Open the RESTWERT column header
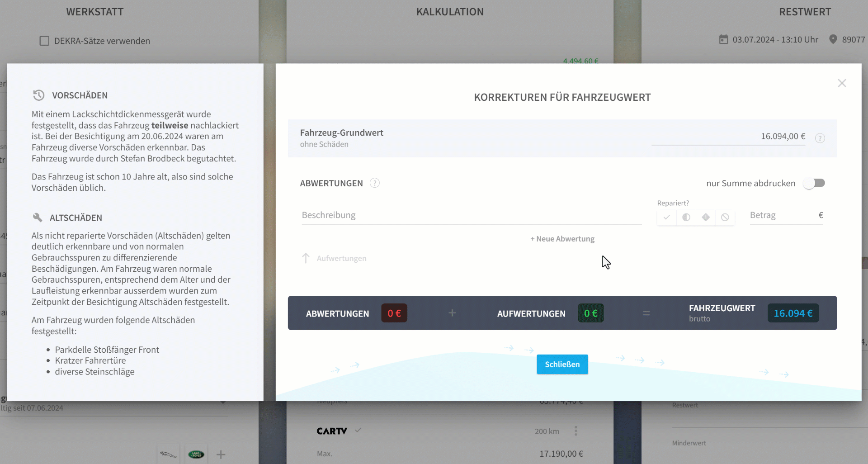868x464 pixels. [805, 12]
